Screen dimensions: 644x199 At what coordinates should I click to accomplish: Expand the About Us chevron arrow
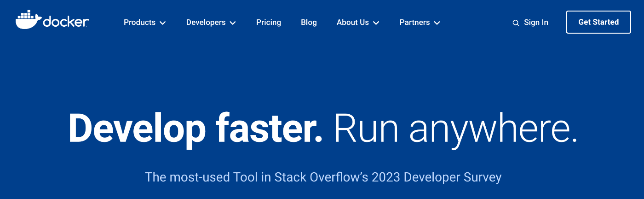(x=376, y=23)
